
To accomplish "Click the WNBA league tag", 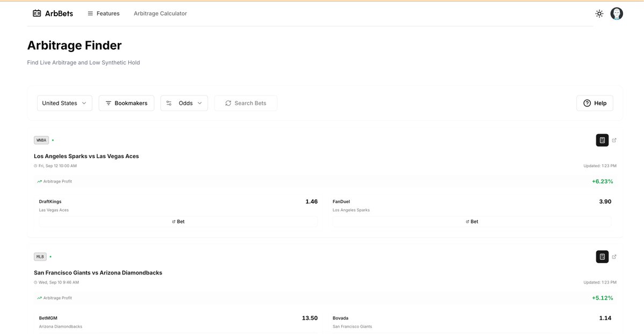I will 41,140.
